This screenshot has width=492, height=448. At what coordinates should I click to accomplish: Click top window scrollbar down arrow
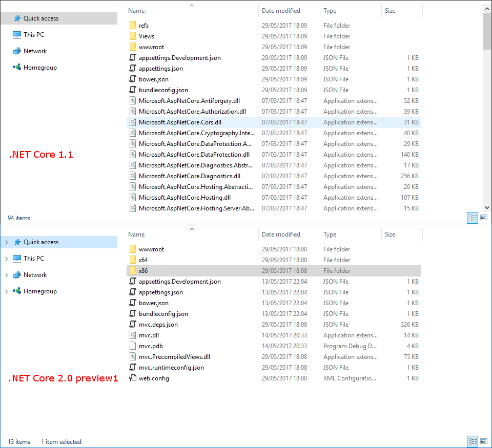coord(487,207)
